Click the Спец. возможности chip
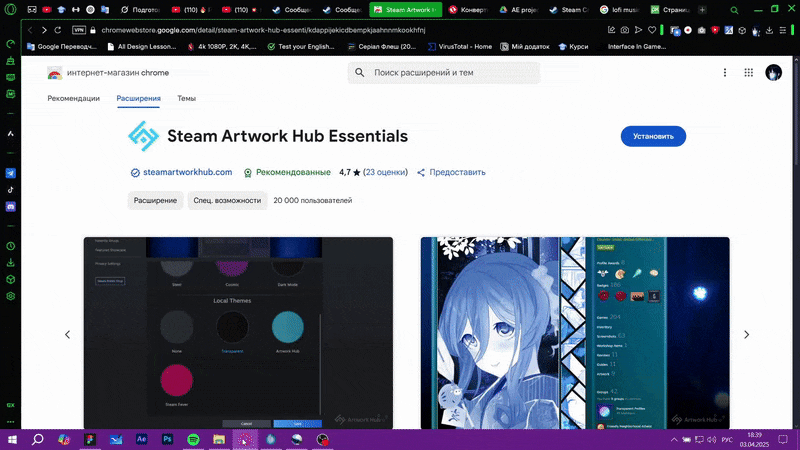The image size is (800, 450). pyautogui.click(x=227, y=201)
